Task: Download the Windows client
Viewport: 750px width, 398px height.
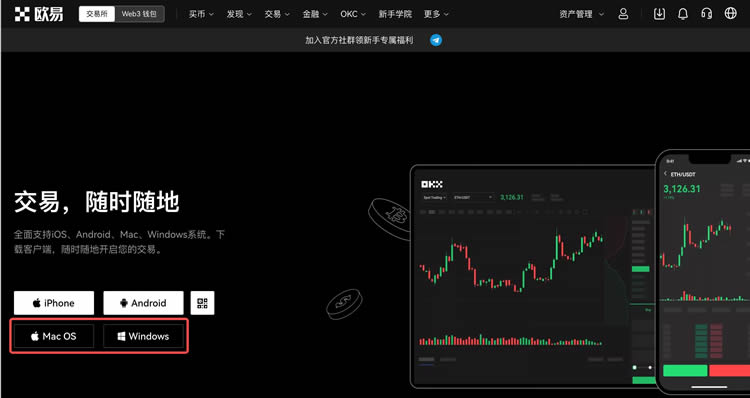Action: 143,336
